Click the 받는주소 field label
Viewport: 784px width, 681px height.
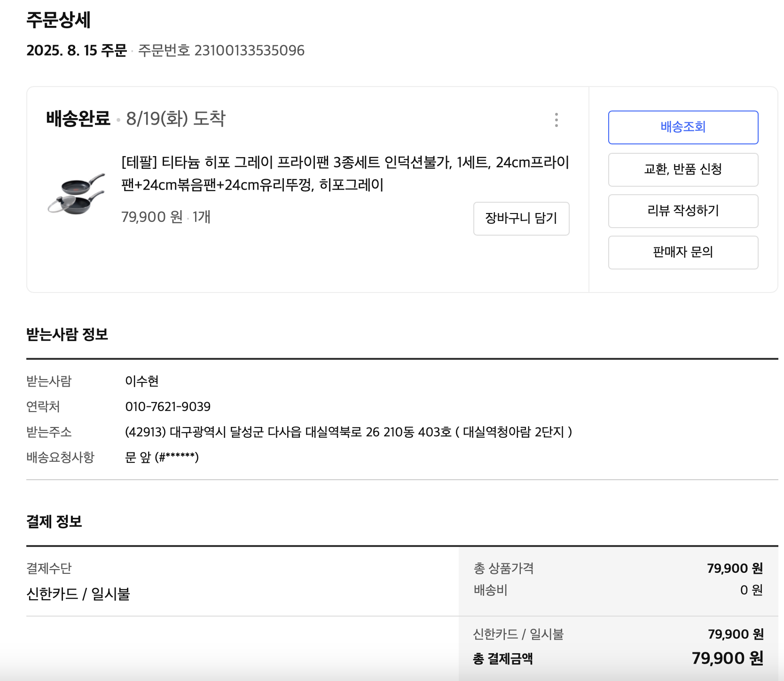(49, 432)
